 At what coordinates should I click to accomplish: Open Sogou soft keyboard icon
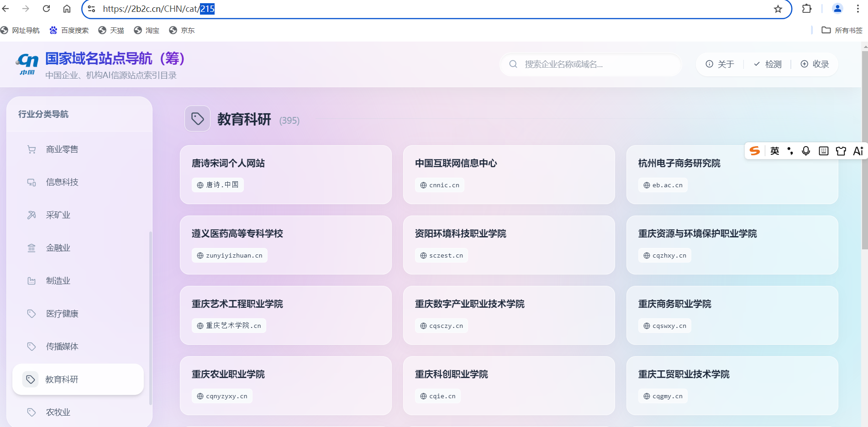[823, 151]
